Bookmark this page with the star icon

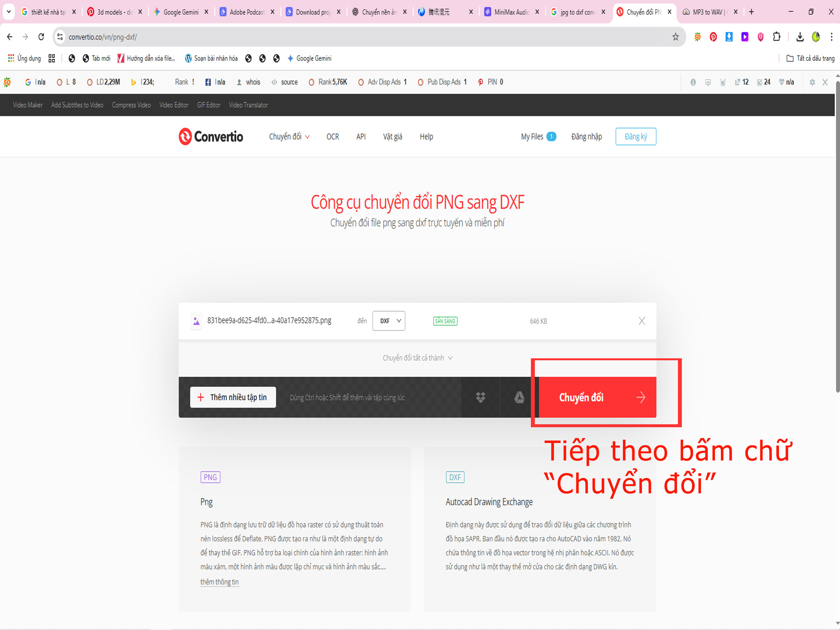675,37
